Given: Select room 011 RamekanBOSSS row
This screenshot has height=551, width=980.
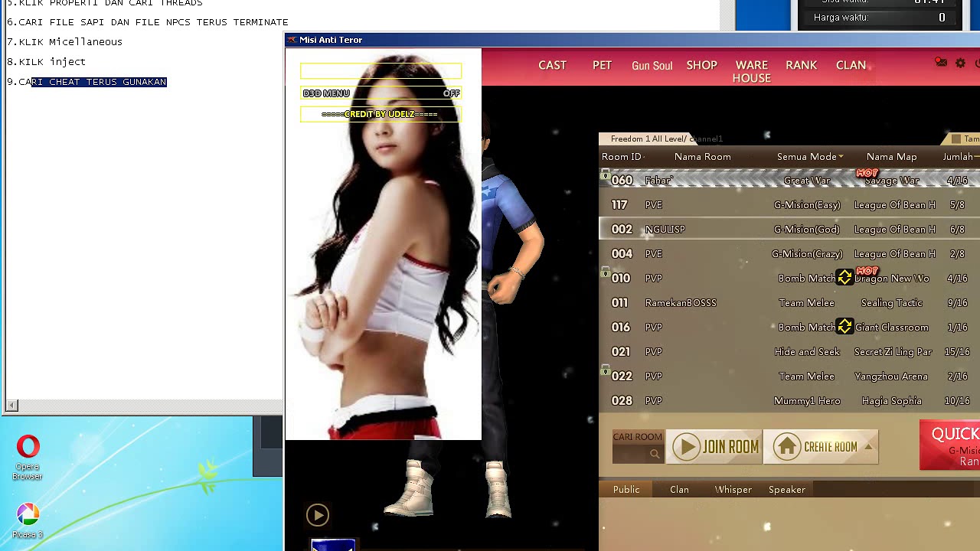Looking at the screenshot, I should [789, 303].
